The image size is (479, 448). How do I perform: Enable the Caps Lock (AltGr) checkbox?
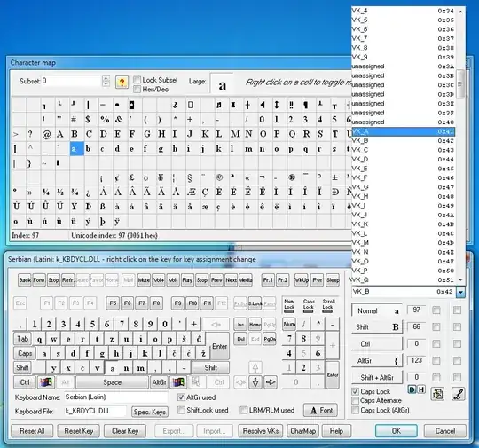point(355,410)
